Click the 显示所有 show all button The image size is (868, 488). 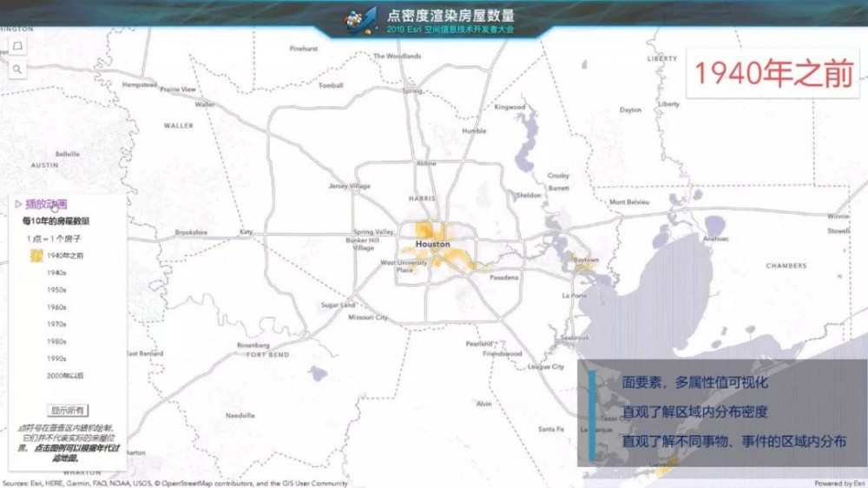(68, 411)
